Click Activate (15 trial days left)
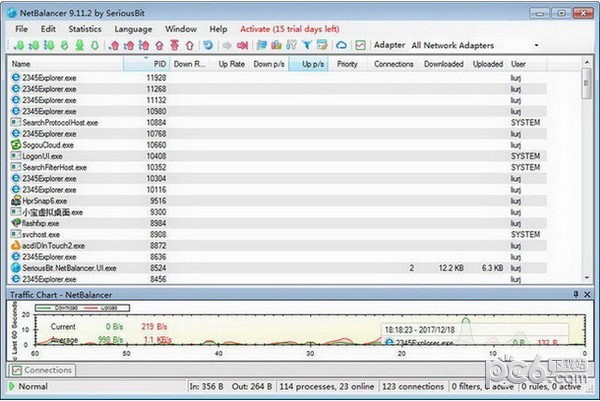This screenshot has width=600, height=401. pos(290,29)
